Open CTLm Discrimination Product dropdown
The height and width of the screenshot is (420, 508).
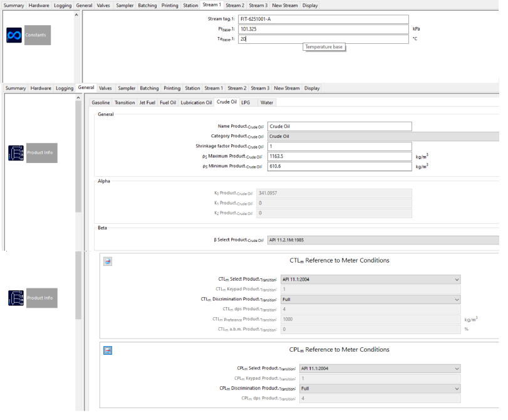pyautogui.click(x=370, y=300)
